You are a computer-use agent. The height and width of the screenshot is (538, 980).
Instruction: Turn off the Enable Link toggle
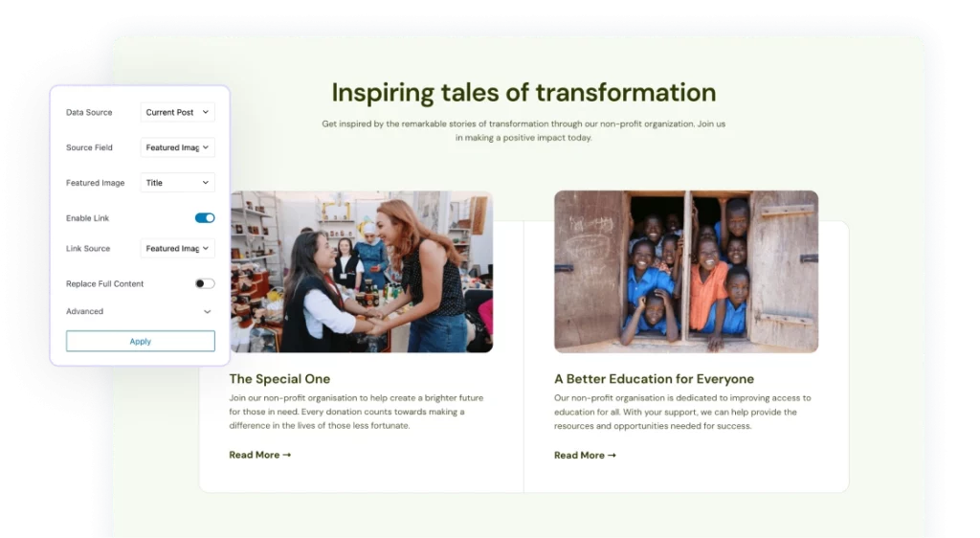pos(205,218)
